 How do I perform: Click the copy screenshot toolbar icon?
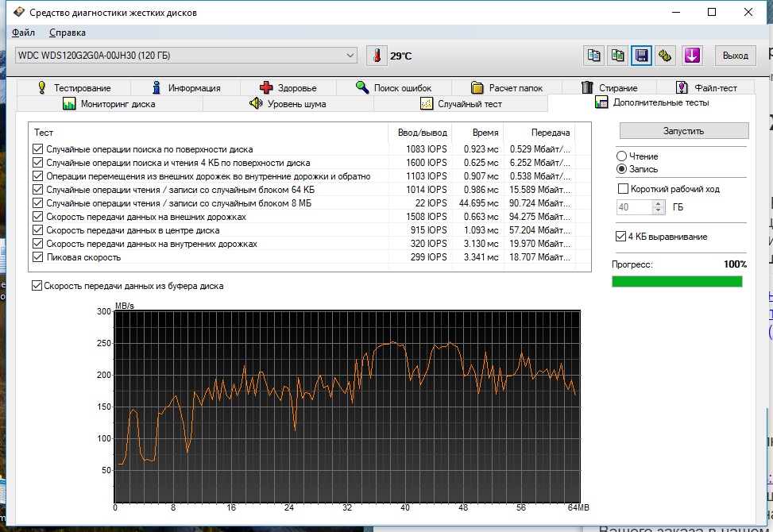(617, 56)
